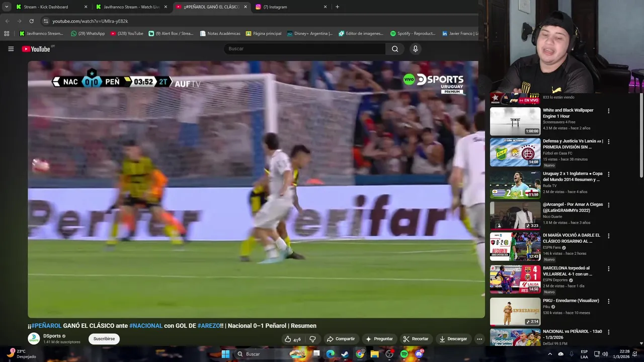Click the Recortar clip button
644x362 pixels.
tap(416, 339)
